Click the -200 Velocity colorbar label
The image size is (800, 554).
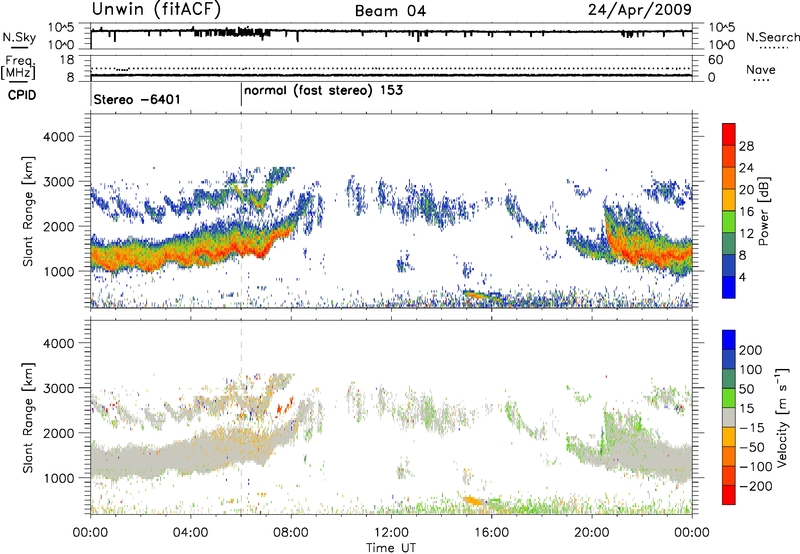click(x=755, y=486)
